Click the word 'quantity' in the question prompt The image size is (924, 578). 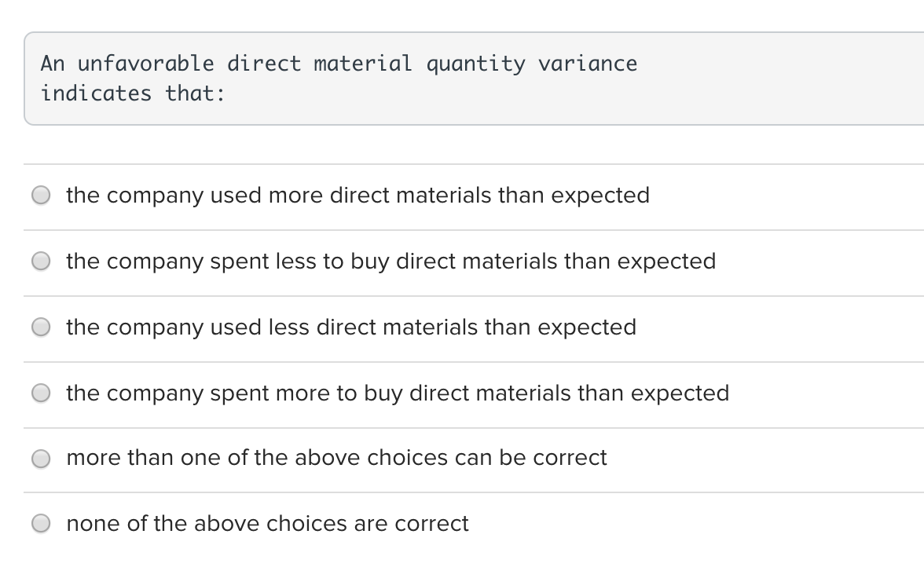coord(475,64)
